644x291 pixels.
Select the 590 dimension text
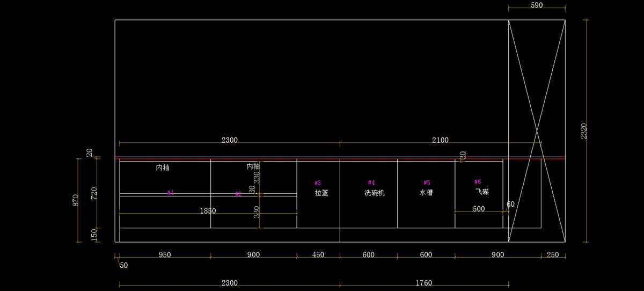point(537,5)
